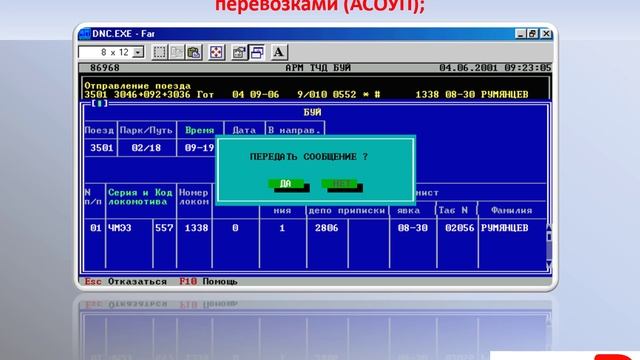Click Парк/Путь value 02/18
Viewport: 640px width, 360px height.
[146, 148]
